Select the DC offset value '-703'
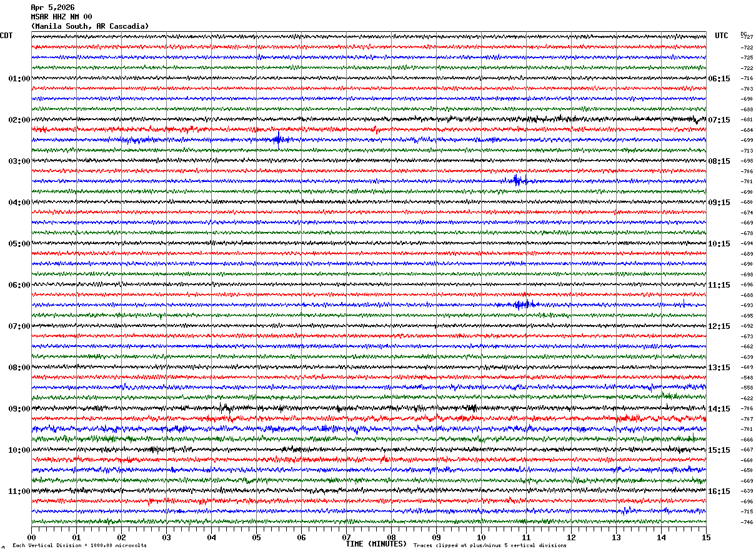Viewport: 756px width, 554px height. click(x=747, y=89)
